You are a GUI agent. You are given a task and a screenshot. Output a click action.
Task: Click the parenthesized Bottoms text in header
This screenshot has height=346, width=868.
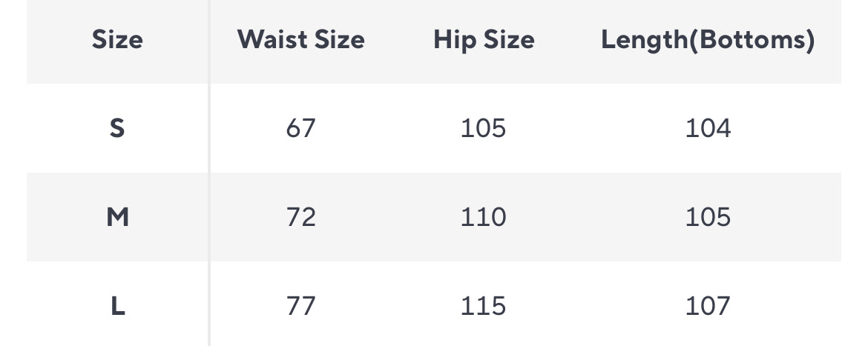752,40
